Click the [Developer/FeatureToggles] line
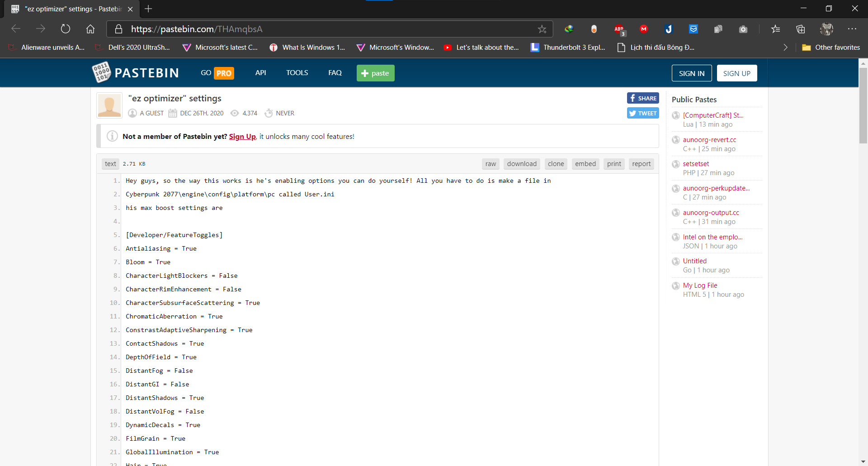The height and width of the screenshot is (466, 868). [174, 235]
